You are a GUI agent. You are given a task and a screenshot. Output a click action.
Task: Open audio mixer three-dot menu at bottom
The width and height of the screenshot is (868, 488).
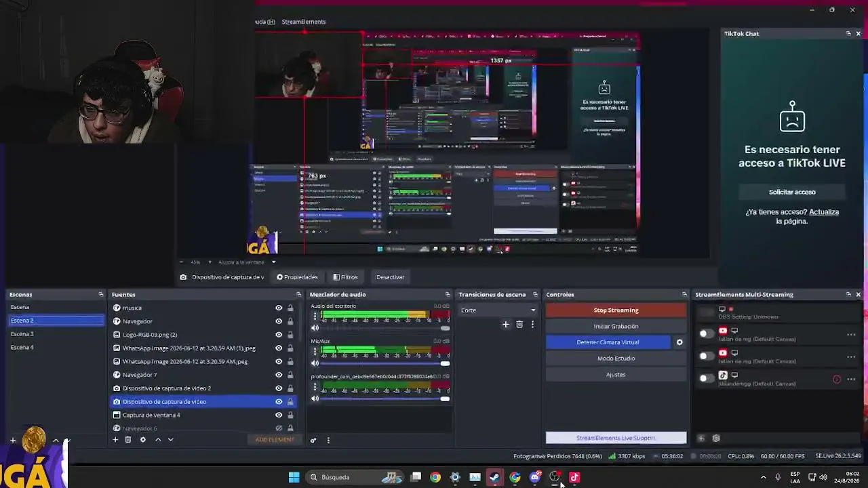click(x=328, y=441)
